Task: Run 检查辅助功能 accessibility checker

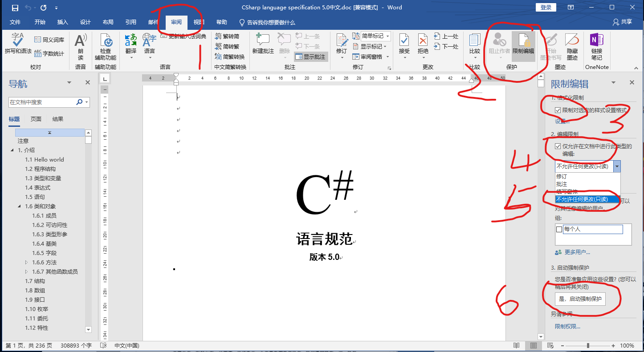Action: click(x=106, y=47)
